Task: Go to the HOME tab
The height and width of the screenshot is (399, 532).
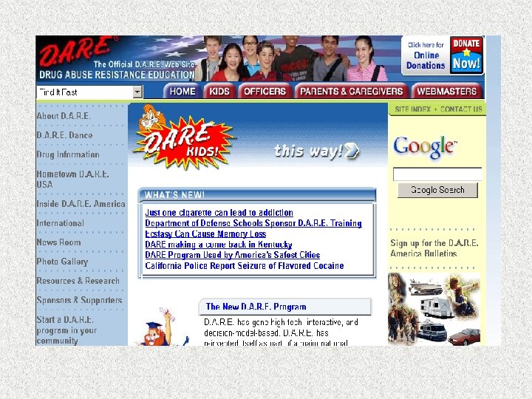Action: click(x=183, y=92)
